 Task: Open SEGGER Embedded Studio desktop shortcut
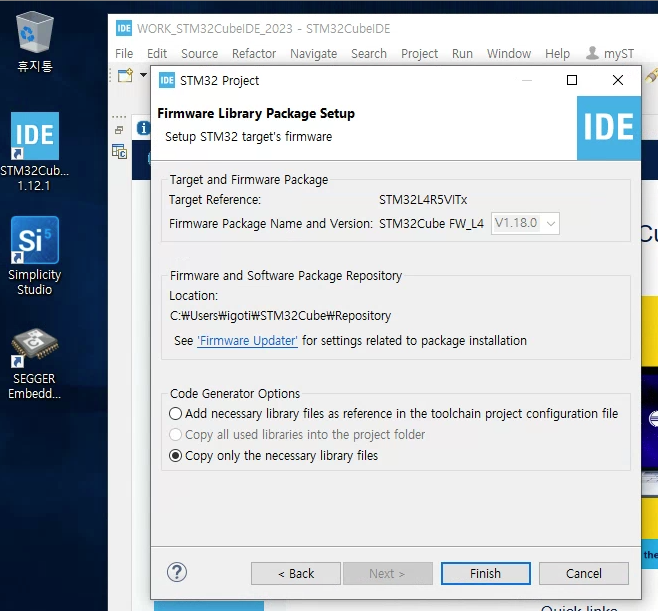[x=35, y=363]
